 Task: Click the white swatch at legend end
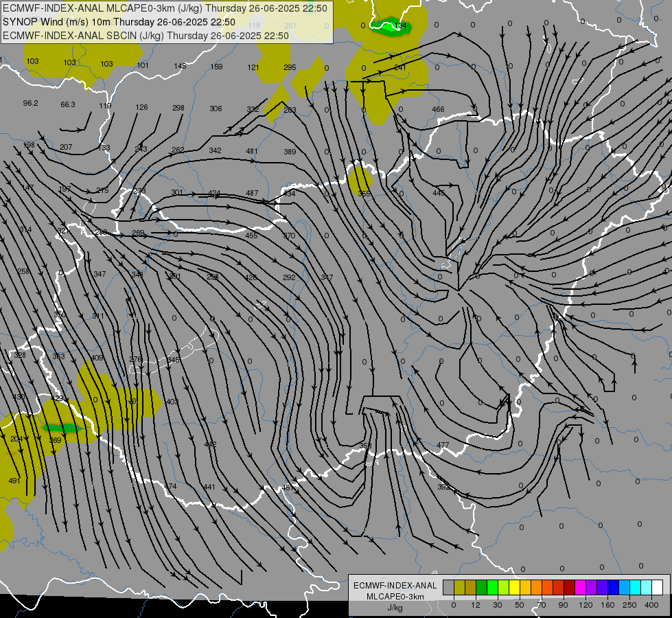[x=658, y=588]
